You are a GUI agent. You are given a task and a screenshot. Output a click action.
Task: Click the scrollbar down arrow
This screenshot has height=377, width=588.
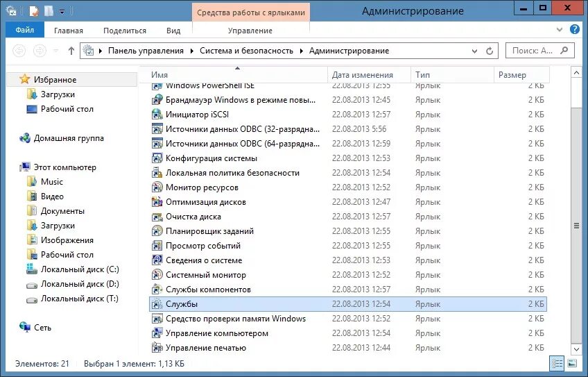(x=576, y=349)
